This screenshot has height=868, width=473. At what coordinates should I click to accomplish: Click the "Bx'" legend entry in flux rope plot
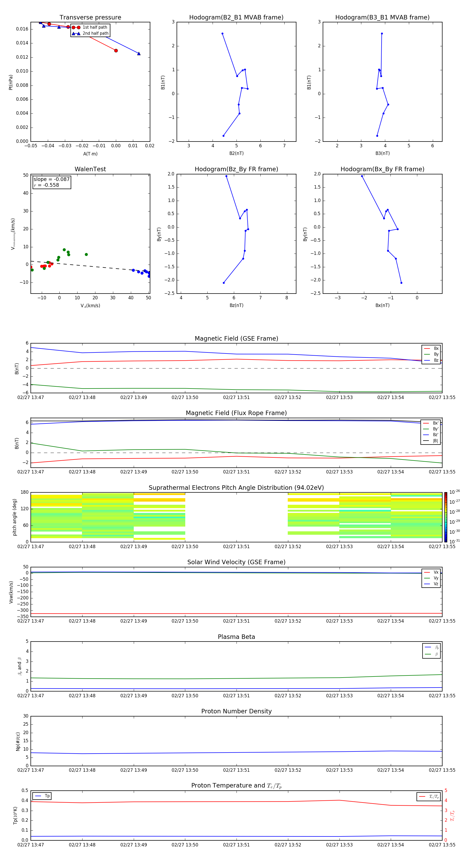coord(431,423)
